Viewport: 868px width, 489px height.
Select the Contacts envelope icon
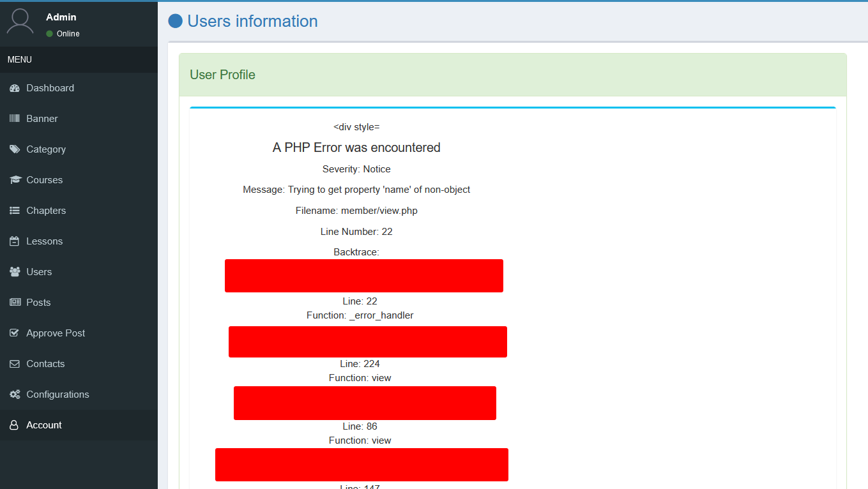[14, 363]
